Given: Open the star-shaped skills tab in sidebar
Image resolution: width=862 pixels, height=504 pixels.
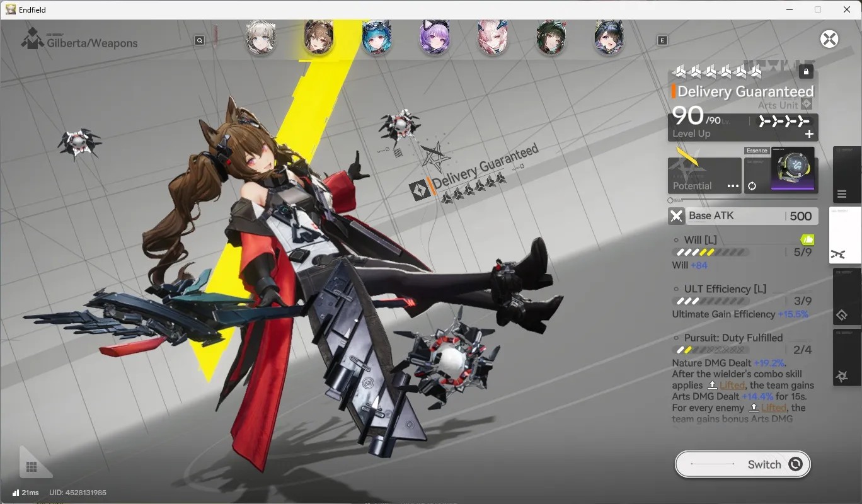Looking at the screenshot, I should pyautogui.click(x=842, y=376).
